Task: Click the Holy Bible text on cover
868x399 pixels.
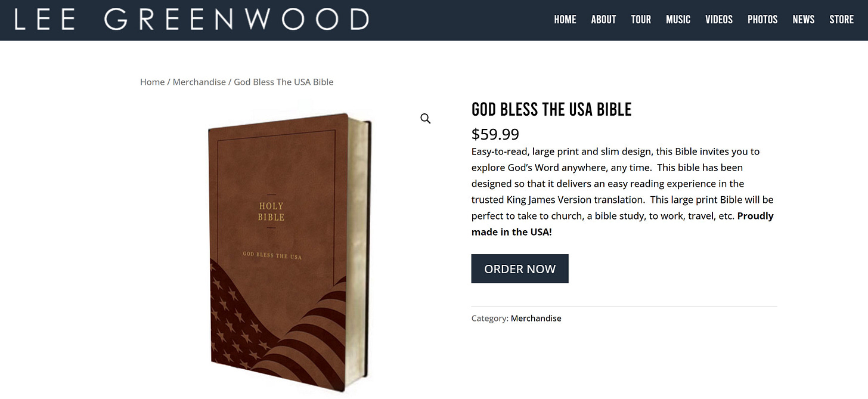Action: tap(271, 212)
